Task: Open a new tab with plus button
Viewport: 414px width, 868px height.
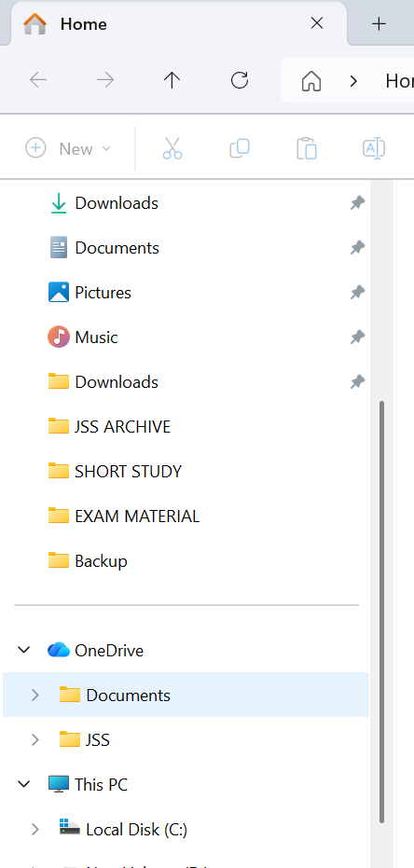Action: (x=379, y=24)
